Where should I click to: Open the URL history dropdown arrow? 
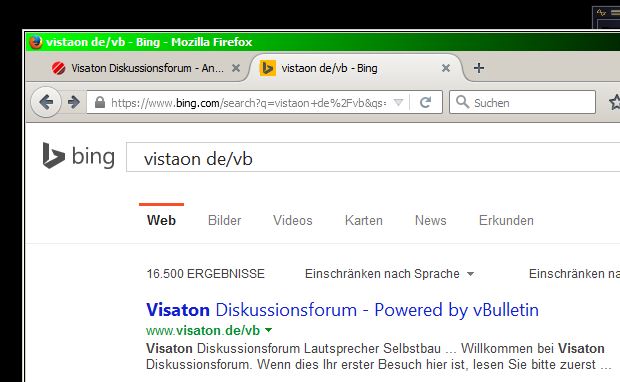tap(399, 103)
